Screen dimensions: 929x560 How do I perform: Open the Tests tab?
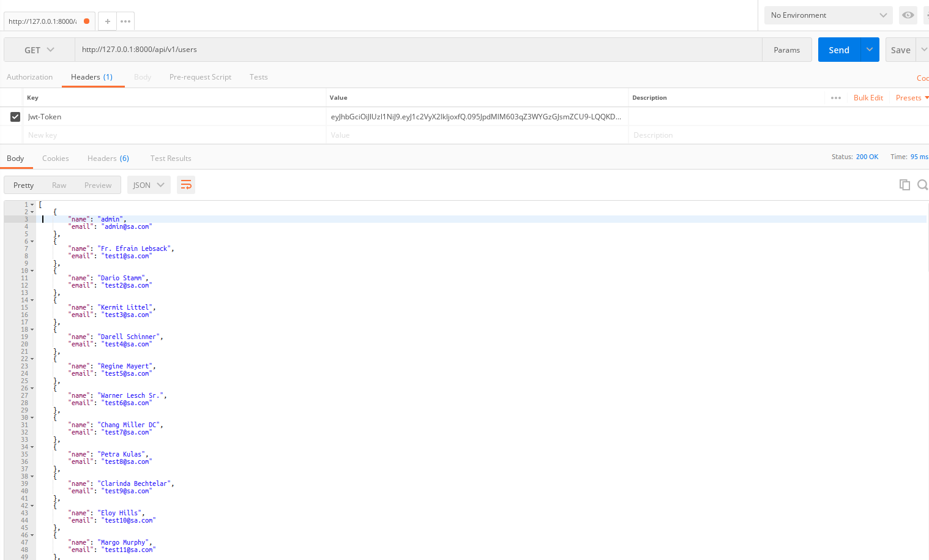[x=259, y=77]
